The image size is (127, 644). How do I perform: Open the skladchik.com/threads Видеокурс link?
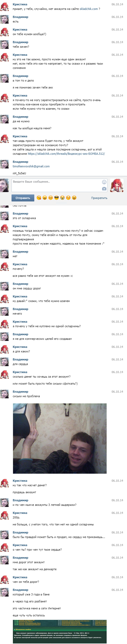66,154
